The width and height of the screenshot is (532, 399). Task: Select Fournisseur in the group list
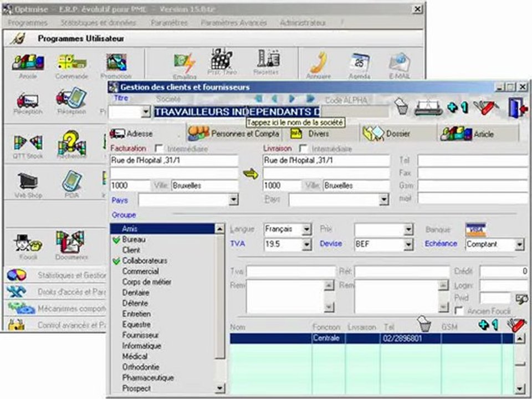(x=140, y=335)
